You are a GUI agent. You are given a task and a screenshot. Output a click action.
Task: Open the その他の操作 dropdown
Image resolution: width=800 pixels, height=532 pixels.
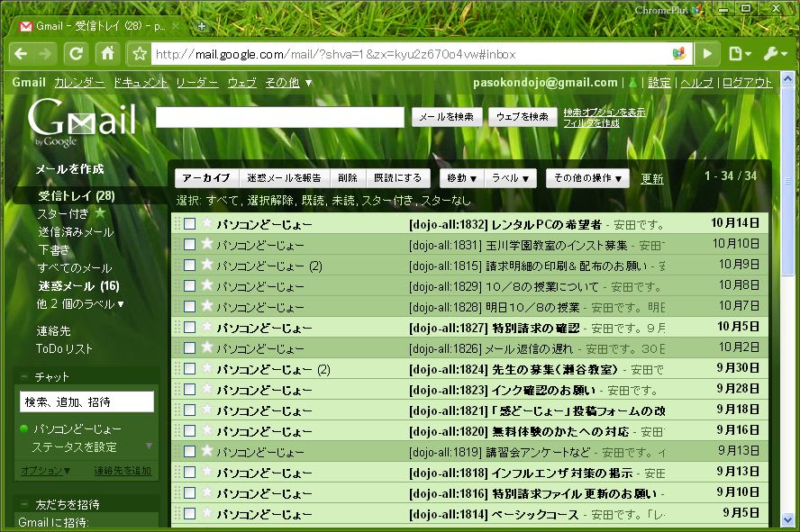pos(587,178)
